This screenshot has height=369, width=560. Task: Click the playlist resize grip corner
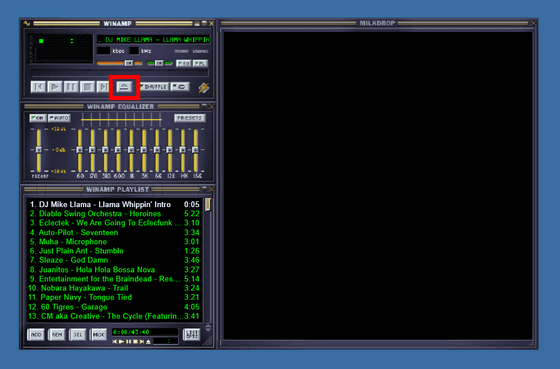pyautogui.click(x=208, y=341)
